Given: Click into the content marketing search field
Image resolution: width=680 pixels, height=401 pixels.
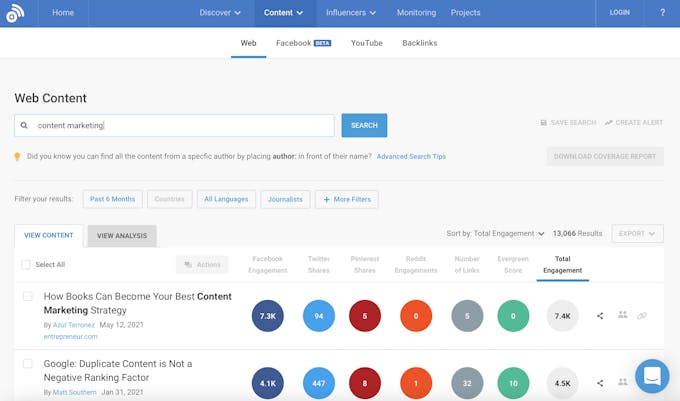Looking at the screenshot, I should (x=174, y=125).
